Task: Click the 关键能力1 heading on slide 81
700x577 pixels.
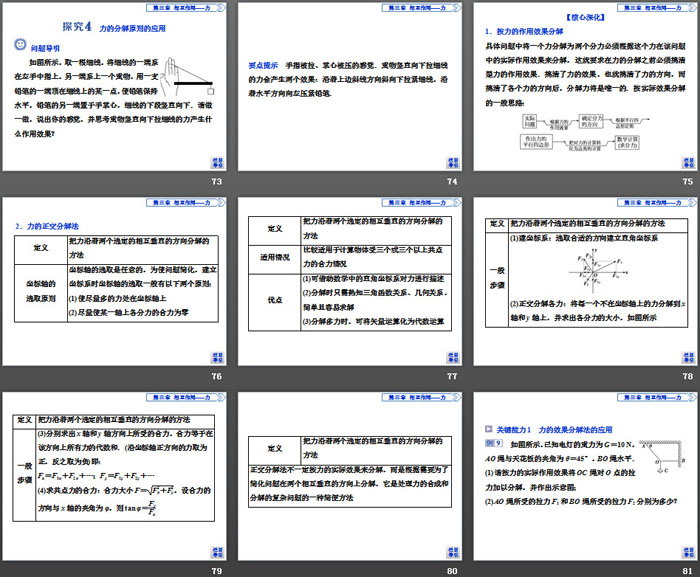Action: click(x=554, y=430)
